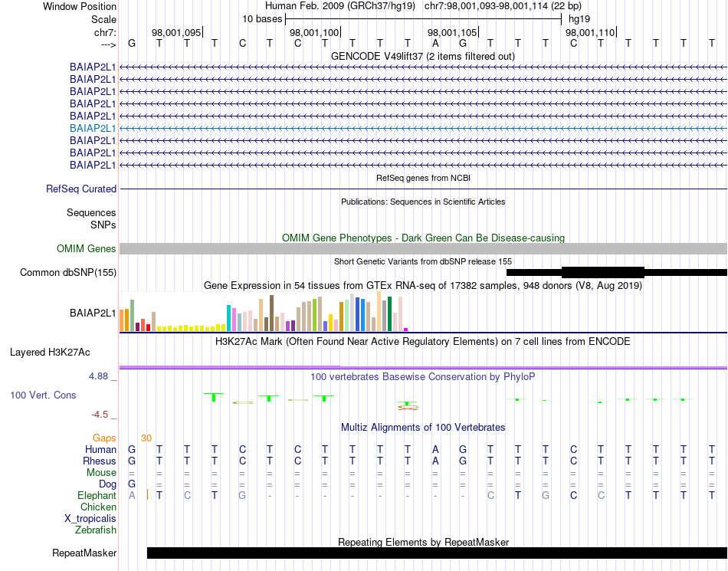728x571 pixels.
Task: Click the thick black dbSNP variant block
Action: pyautogui.click(x=602, y=273)
